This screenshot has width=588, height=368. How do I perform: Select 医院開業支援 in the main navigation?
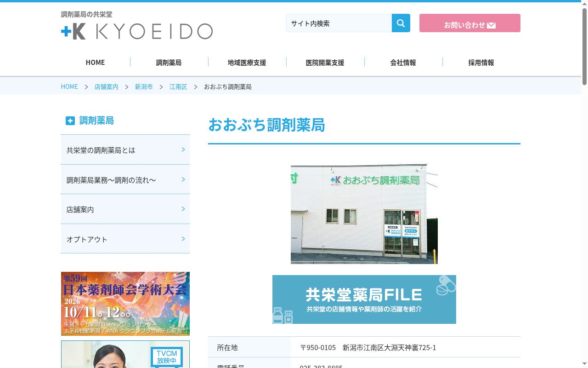[325, 63]
